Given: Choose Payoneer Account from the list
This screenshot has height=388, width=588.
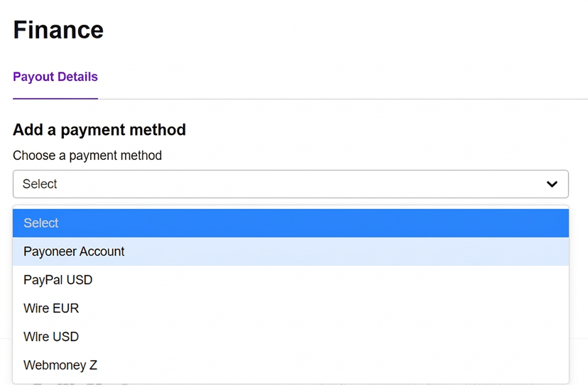Looking at the screenshot, I should [x=290, y=252].
